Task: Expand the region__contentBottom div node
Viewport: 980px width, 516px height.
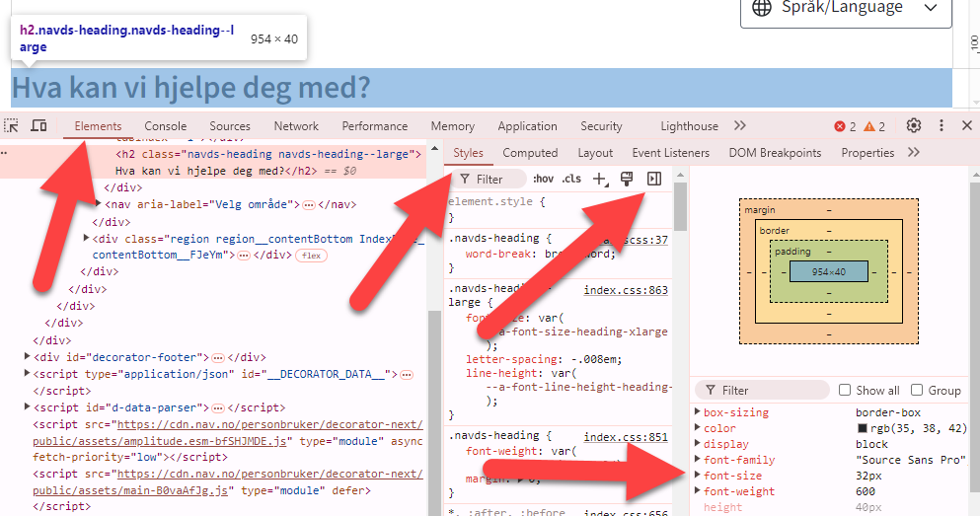Action: pos(87,239)
